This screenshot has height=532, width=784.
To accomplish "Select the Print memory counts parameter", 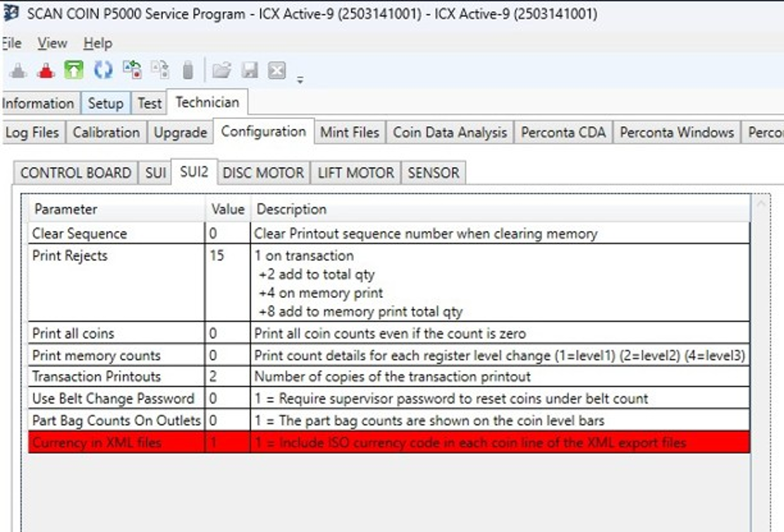I will pos(97,356).
